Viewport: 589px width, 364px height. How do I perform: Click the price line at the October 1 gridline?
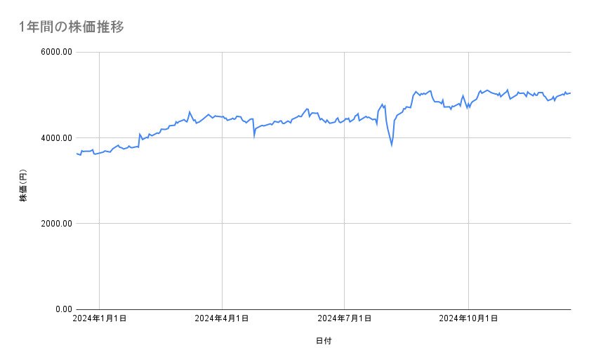468,106
